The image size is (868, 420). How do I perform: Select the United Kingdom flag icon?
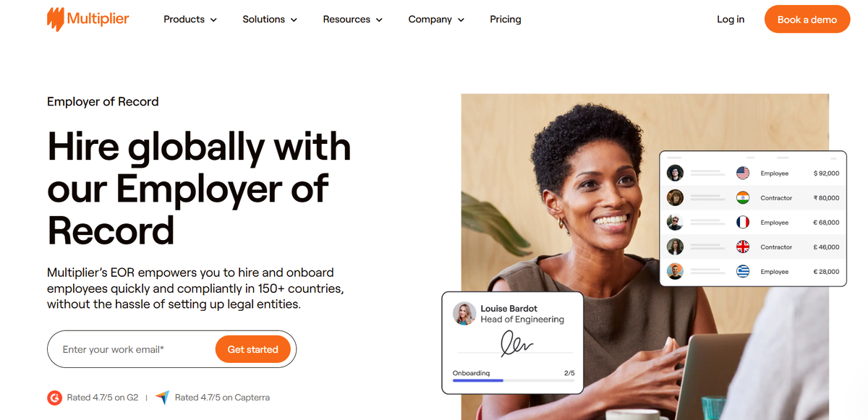tap(743, 247)
